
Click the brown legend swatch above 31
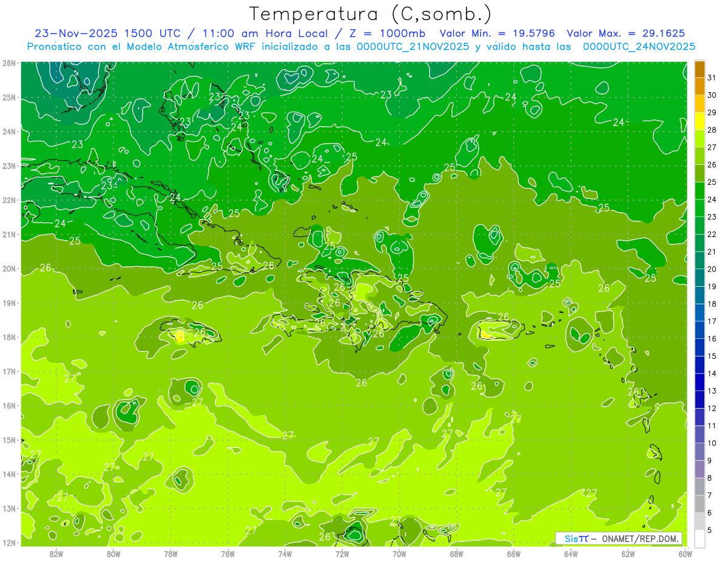(x=699, y=69)
